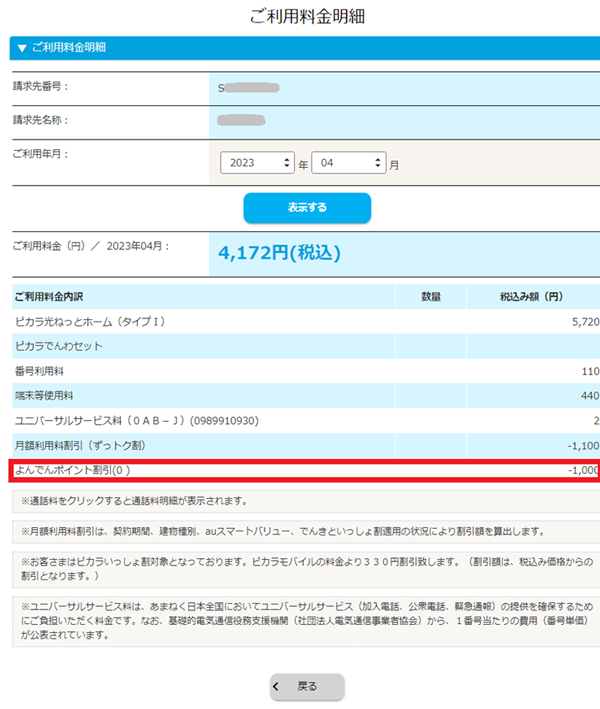Viewport: 600px width, 709px height.
Task: Click the left chevron icon on 戻る
Action: click(277, 687)
